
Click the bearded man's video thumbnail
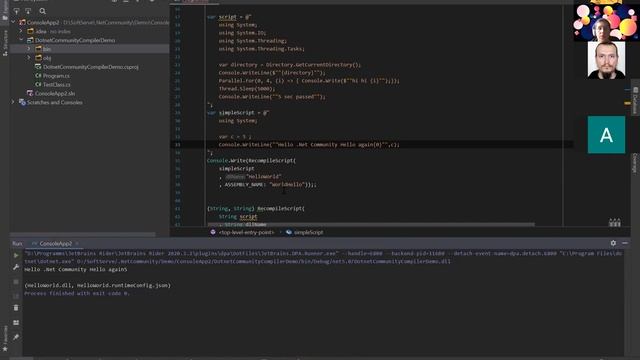(606, 60)
